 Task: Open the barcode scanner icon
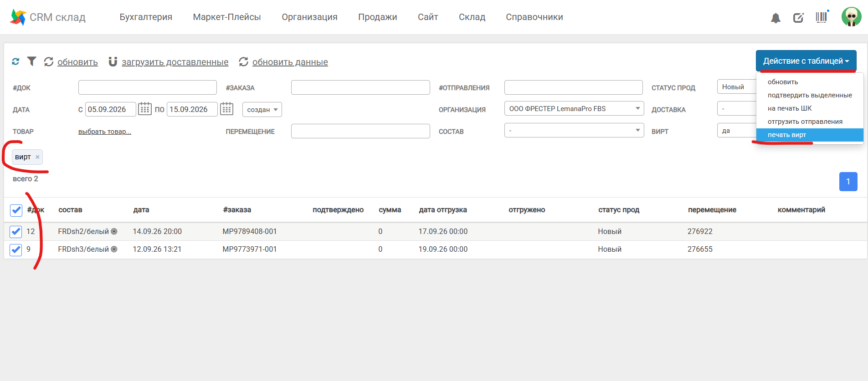(x=822, y=17)
